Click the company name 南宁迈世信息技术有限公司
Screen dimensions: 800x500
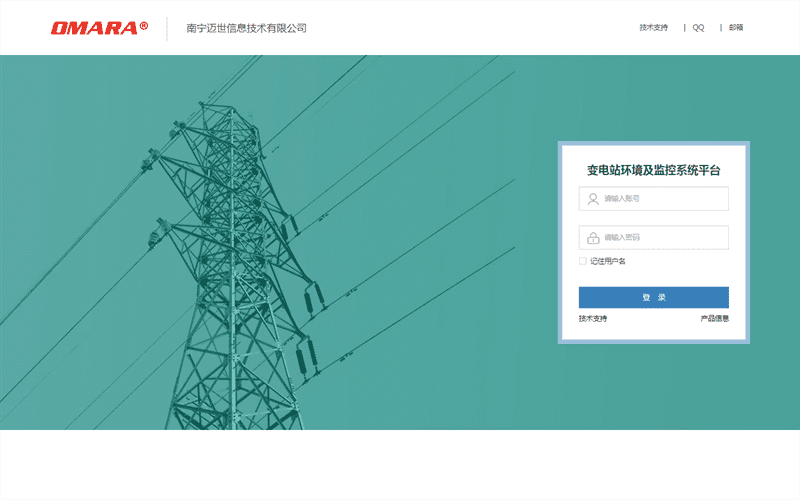point(246,28)
